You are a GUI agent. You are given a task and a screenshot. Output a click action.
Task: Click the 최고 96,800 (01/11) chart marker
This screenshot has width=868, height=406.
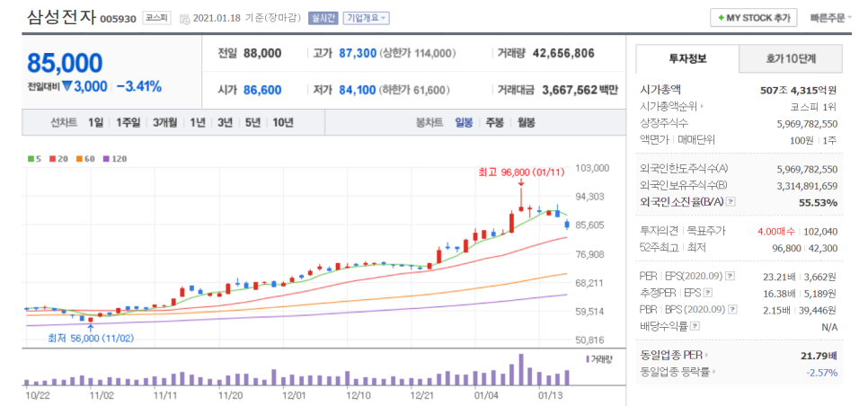(x=521, y=172)
